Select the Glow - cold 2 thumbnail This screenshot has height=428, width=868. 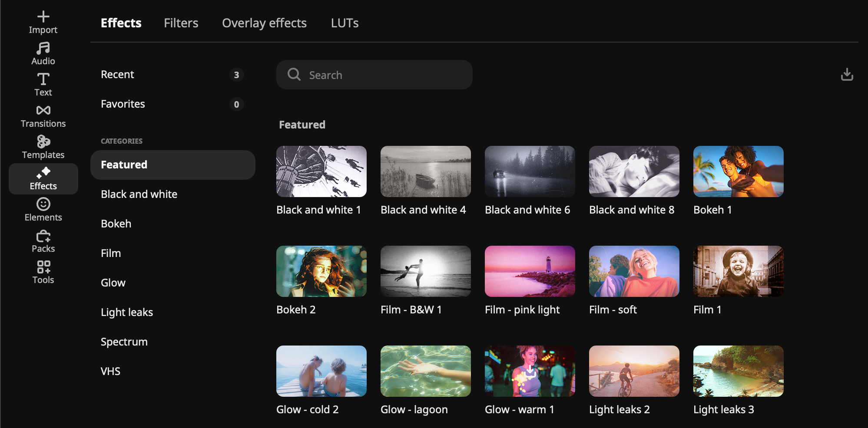[321, 371]
